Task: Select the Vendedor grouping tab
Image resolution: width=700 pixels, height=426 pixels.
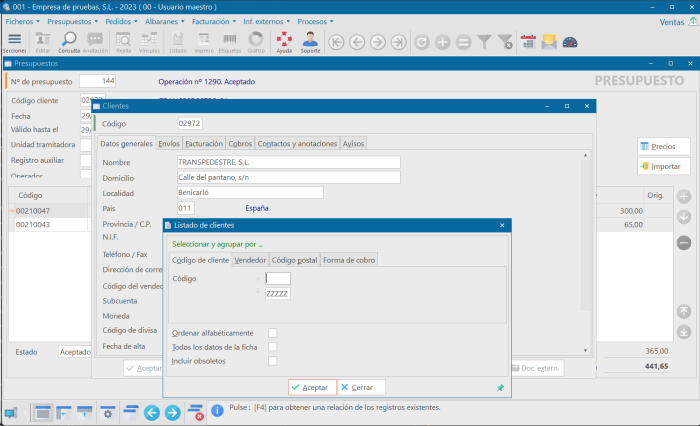Action: (x=250, y=260)
